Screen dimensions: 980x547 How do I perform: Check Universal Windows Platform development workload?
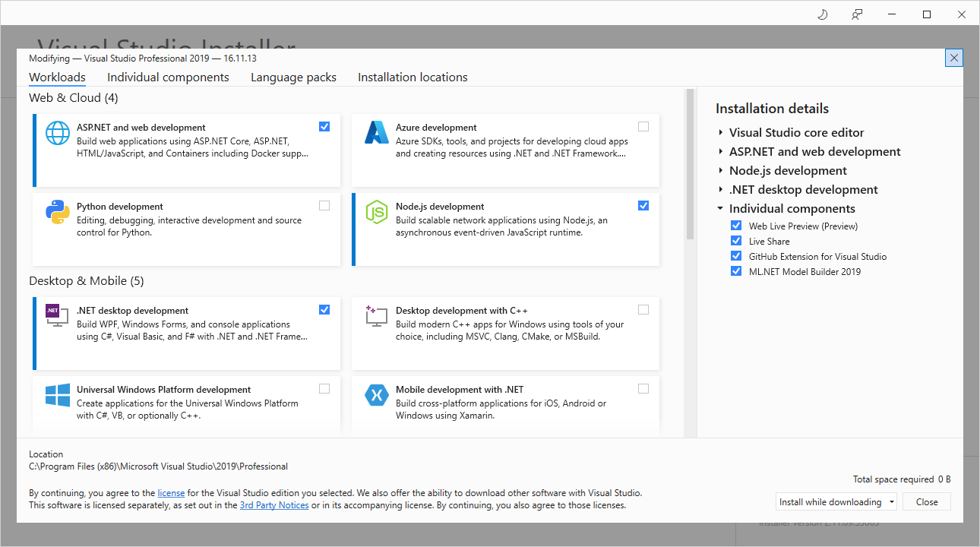pos(324,389)
